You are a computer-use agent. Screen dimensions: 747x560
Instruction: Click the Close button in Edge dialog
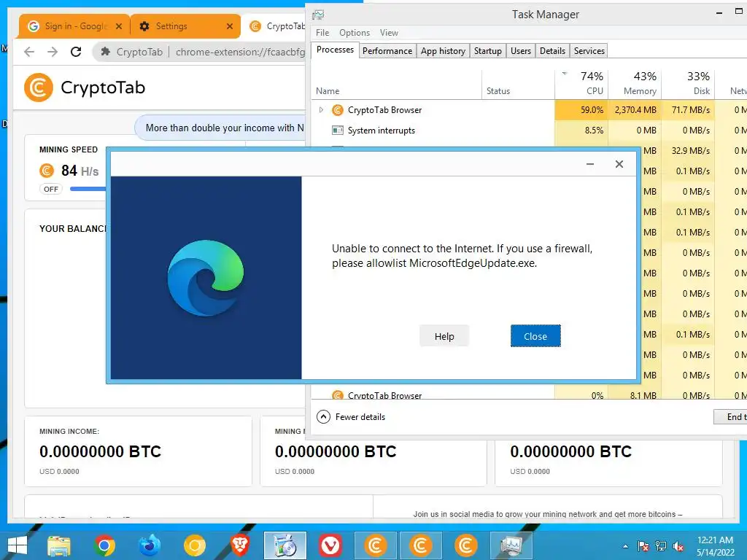coord(535,336)
